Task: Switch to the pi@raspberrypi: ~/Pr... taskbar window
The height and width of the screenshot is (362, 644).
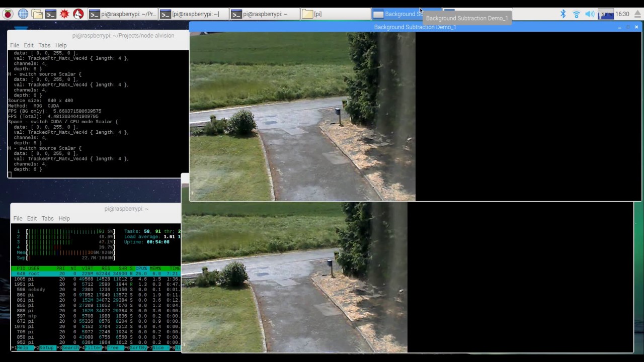Action: [123, 14]
